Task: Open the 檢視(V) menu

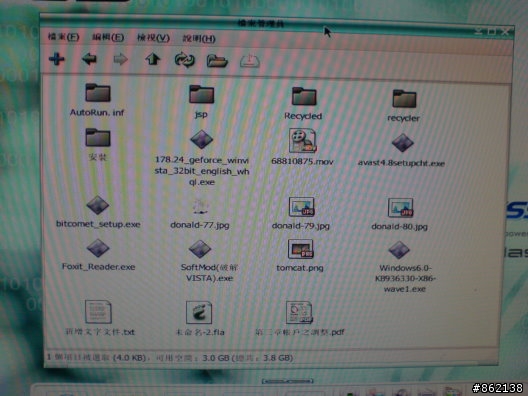Action: pos(153,38)
